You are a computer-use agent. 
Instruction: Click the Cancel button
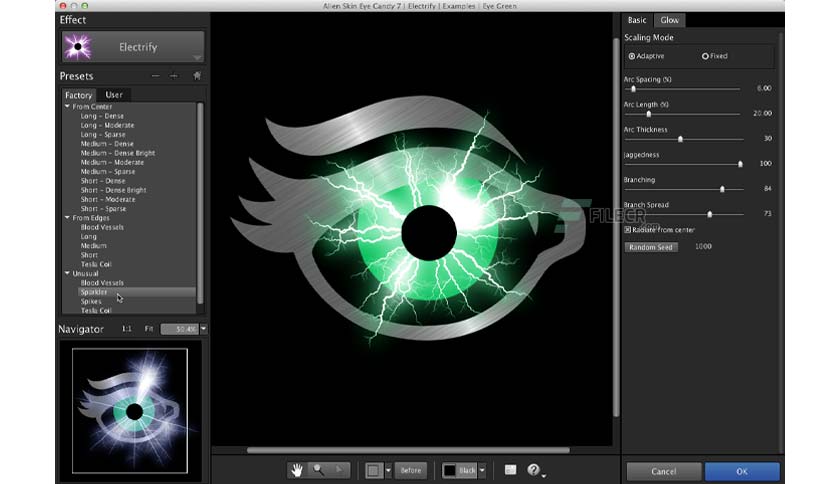click(664, 471)
